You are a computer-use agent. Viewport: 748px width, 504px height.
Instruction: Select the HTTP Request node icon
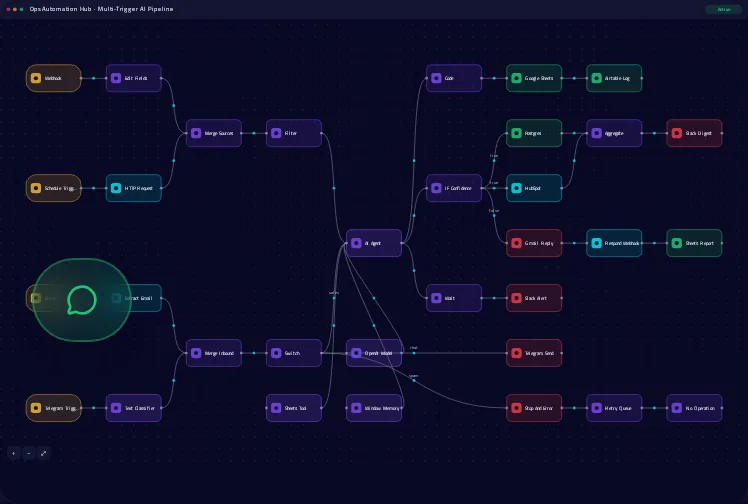[116, 188]
